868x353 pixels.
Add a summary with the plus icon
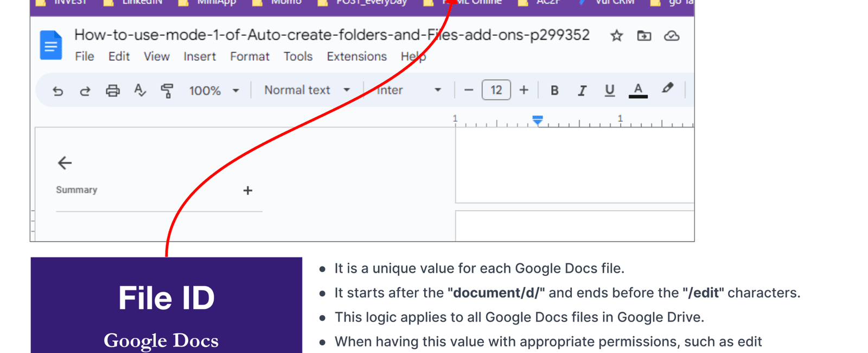247,191
